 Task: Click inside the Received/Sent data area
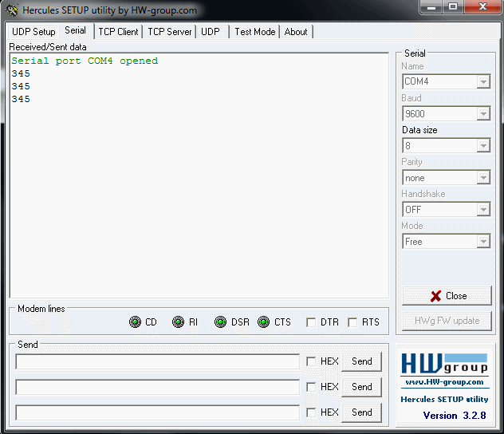[x=199, y=176]
